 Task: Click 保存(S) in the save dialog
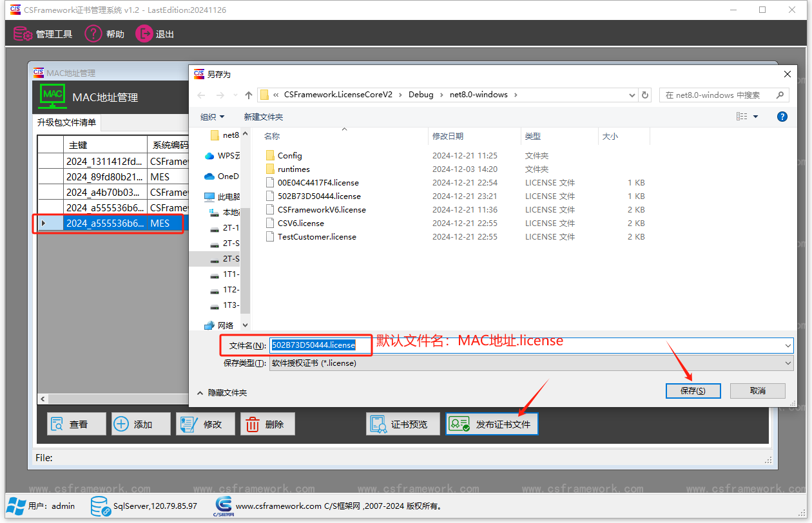[x=693, y=391]
